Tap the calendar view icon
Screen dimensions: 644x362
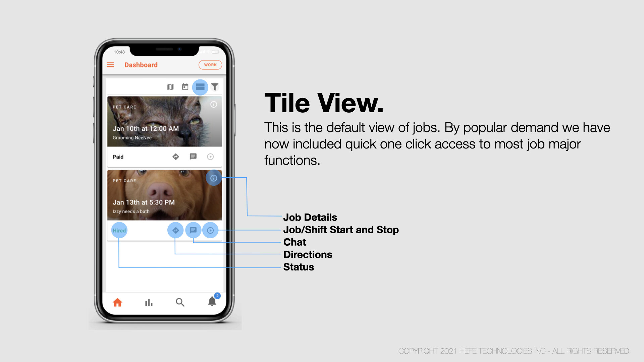[x=185, y=86]
